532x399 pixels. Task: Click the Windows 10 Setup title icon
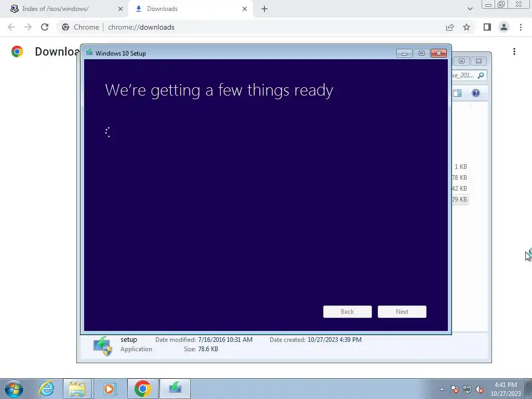(x=89, y=52)
